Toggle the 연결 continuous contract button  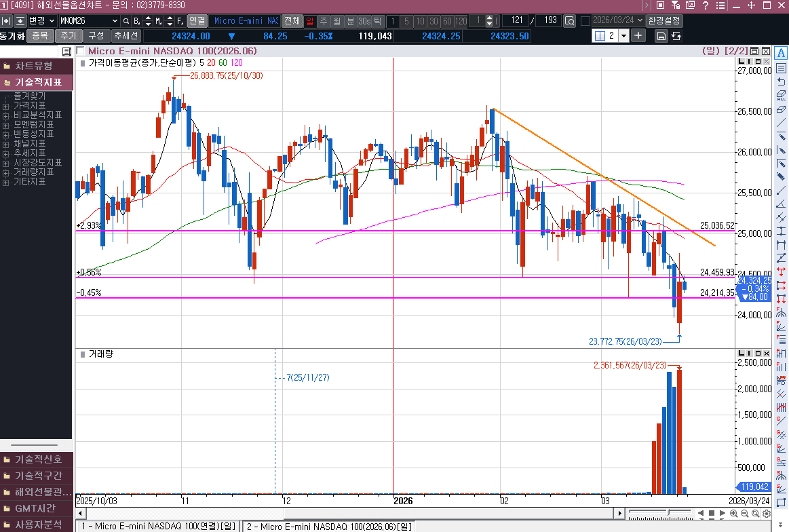pyautogui.click(x=197, y=21)
